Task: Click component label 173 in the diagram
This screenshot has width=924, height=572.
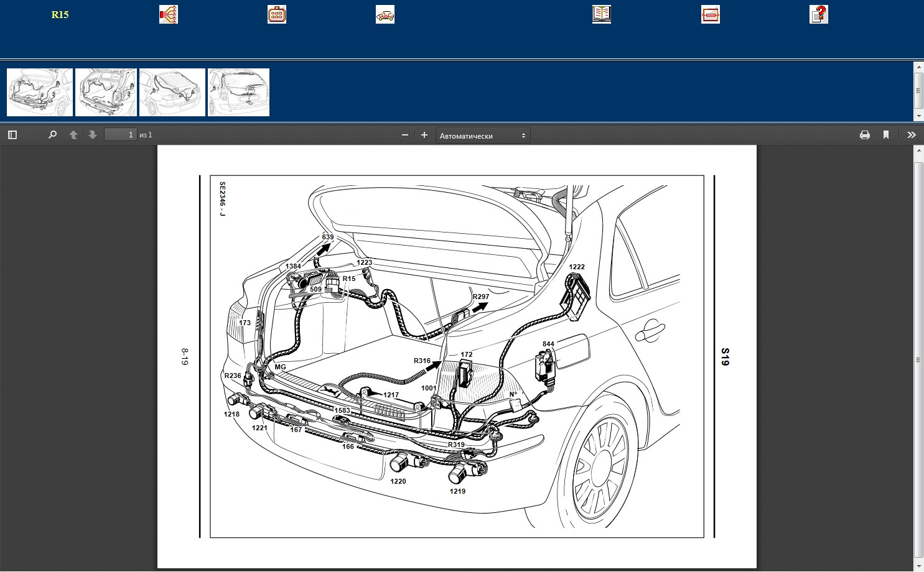Action: tap(245, 323)
